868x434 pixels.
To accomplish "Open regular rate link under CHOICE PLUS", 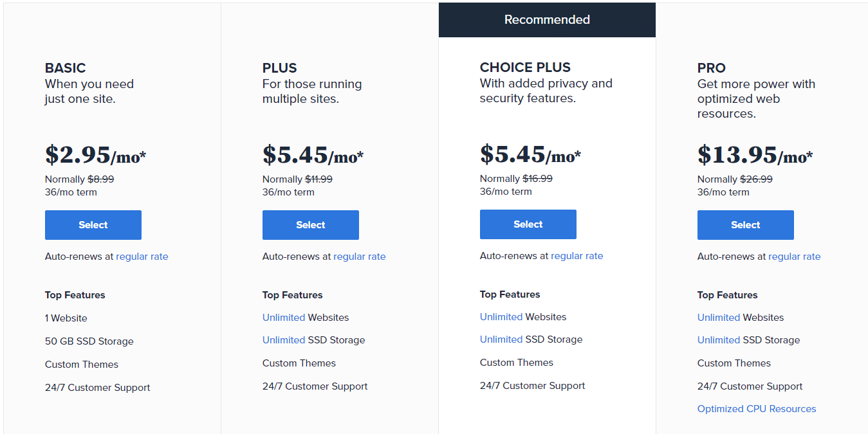I will click(577, 256).
